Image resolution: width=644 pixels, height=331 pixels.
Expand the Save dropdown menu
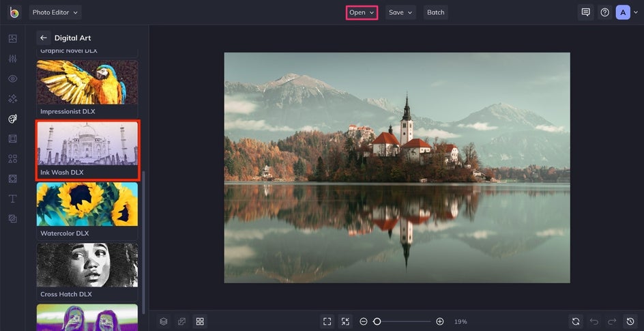[x=400, y=12]
